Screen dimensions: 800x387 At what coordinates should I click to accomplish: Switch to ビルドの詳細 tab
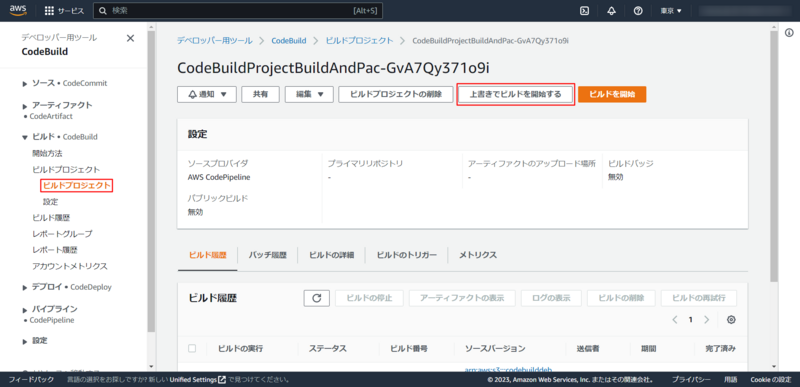(331, 255)
